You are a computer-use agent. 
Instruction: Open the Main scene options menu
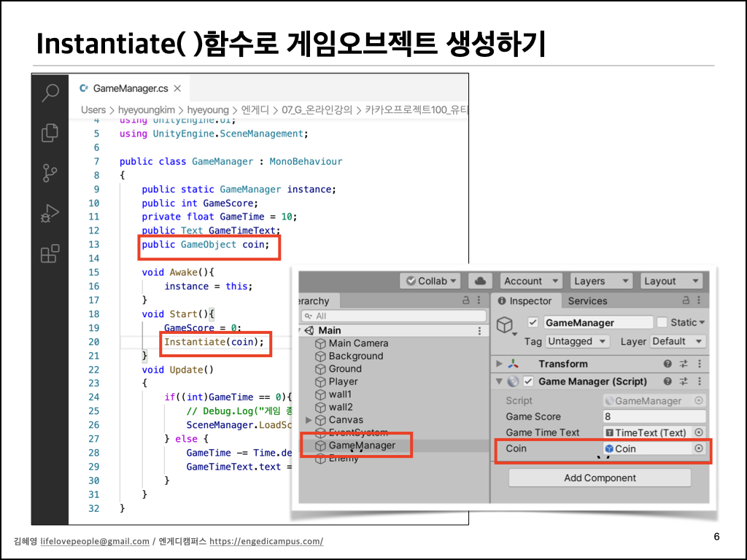pyautogui.click(x=479, y=330)
